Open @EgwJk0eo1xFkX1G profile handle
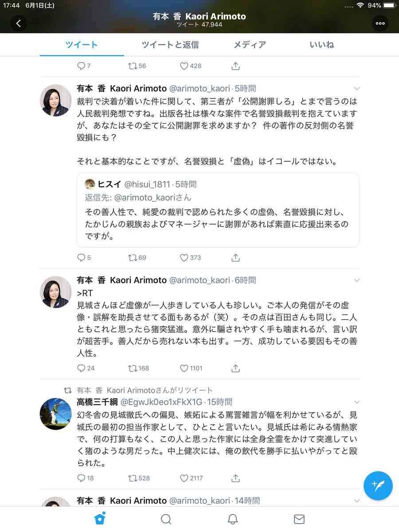This screenshot has width=399, height=532. (x=161, y=402)
